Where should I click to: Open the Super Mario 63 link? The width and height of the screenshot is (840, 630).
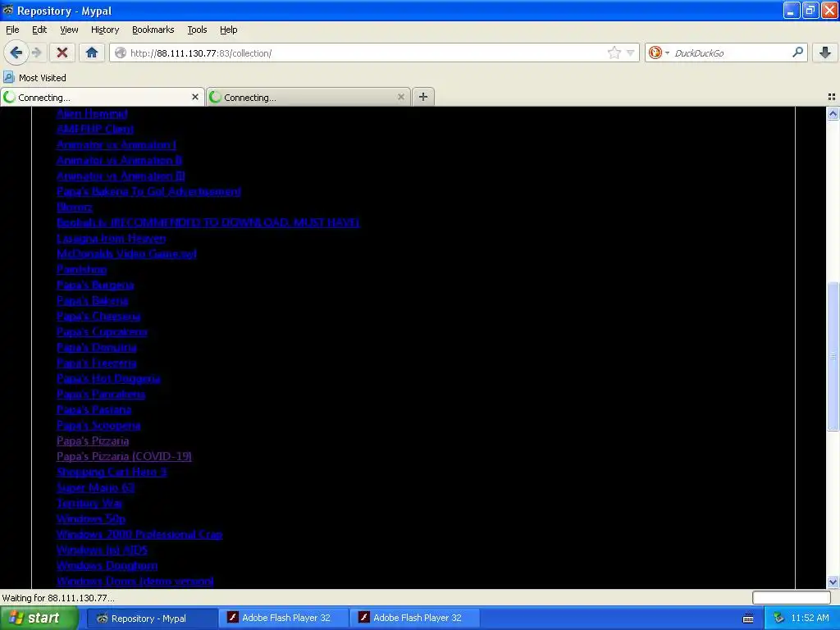(x=95, y=487)
